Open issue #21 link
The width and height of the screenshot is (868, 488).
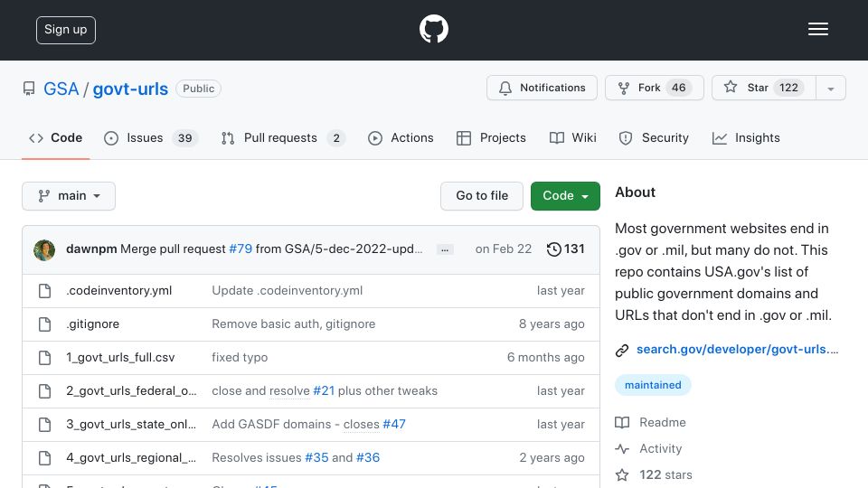pos(324,391)
